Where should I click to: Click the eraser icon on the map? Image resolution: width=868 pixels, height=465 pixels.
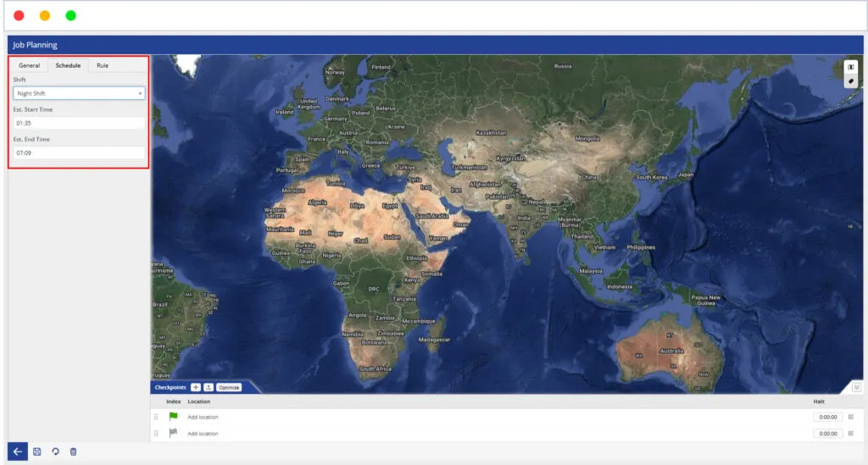pos(850,80)
